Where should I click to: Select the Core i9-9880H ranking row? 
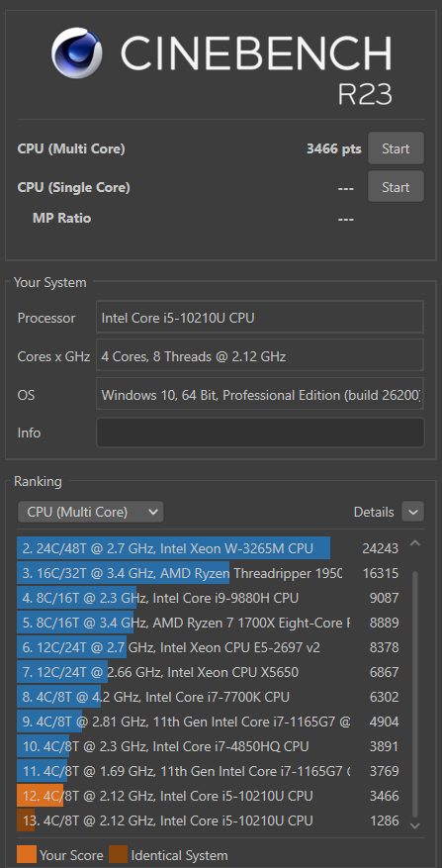tap(211, 598)
